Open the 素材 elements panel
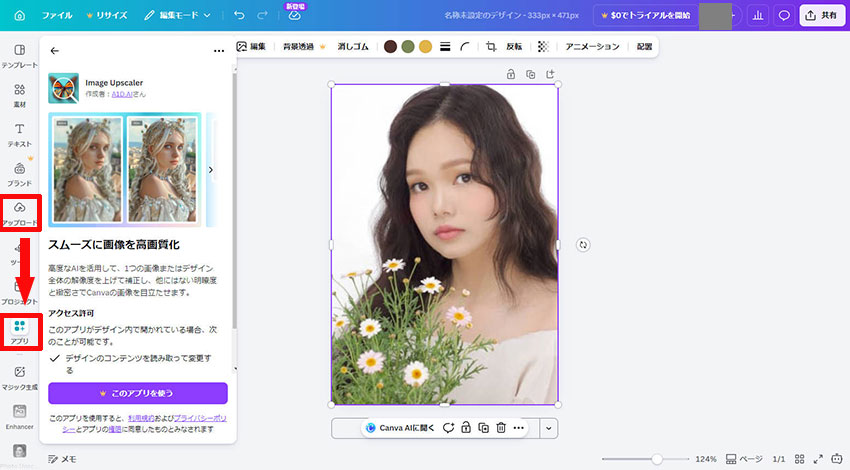This screenshot has height=470, width=850. (x=20, y=95)
